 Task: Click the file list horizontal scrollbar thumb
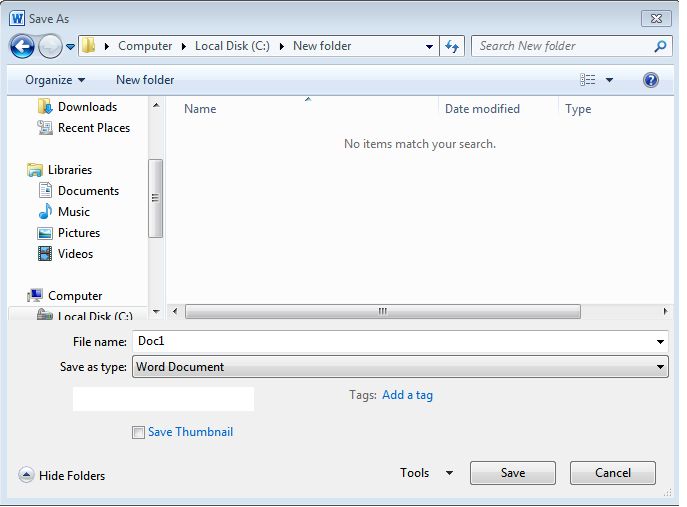tap(383, 312)
